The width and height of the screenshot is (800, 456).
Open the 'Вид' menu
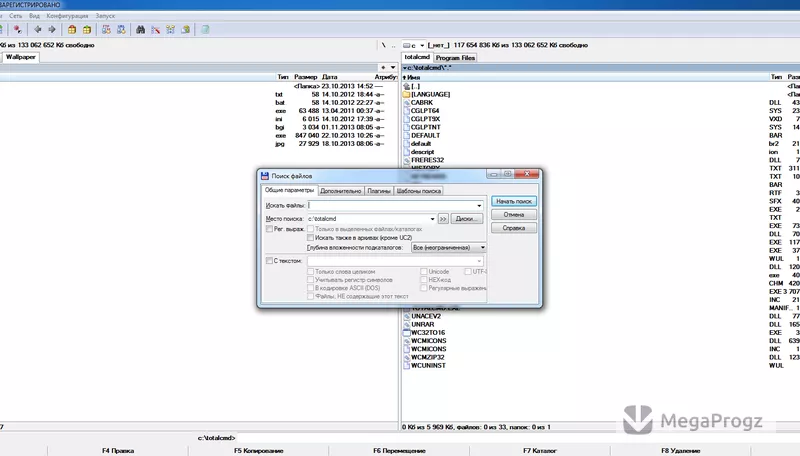(x=34, y=16)
